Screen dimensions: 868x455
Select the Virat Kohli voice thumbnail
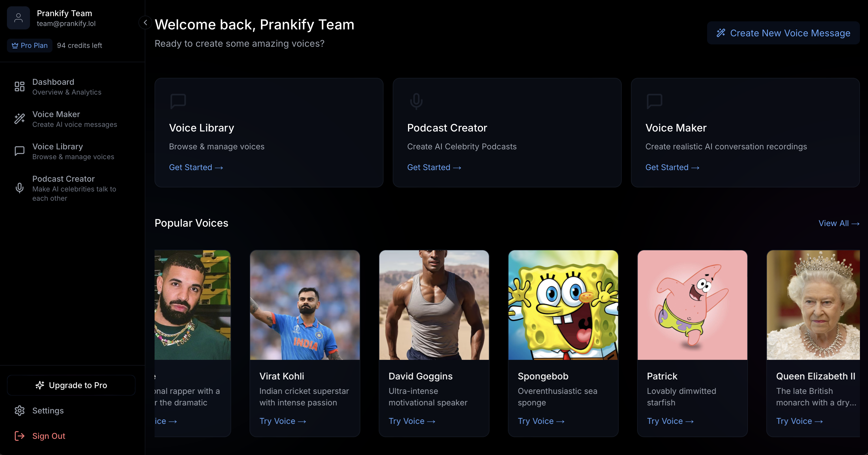coord(305,305)
